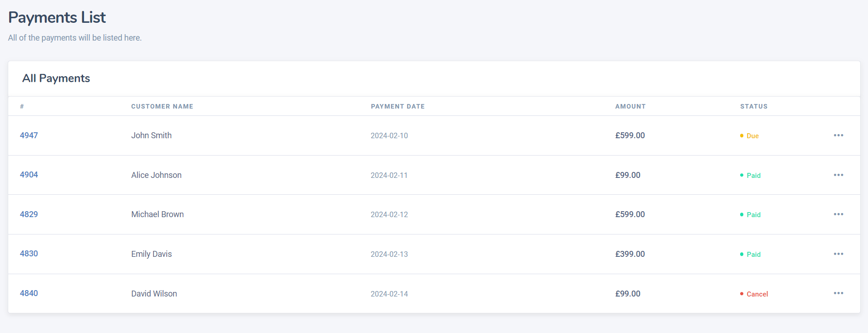Click the 2024-02-13 payment date

click(389, 255)
